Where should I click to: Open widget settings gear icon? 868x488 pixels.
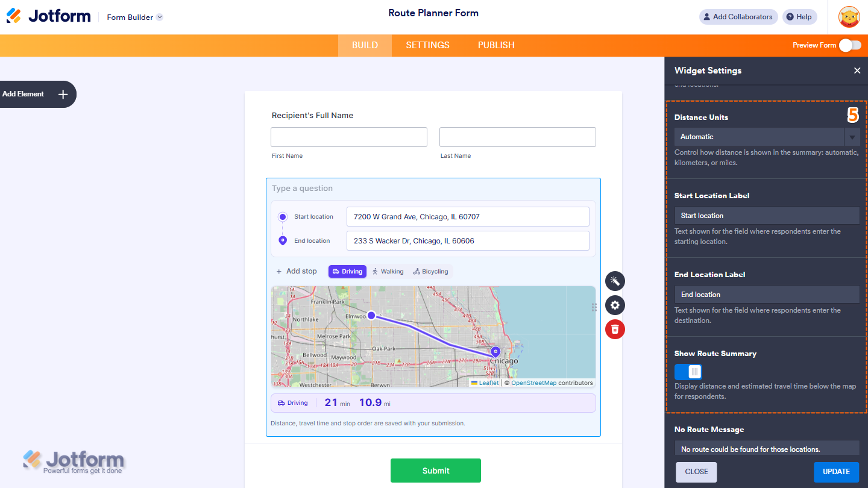tap(615, 305)
